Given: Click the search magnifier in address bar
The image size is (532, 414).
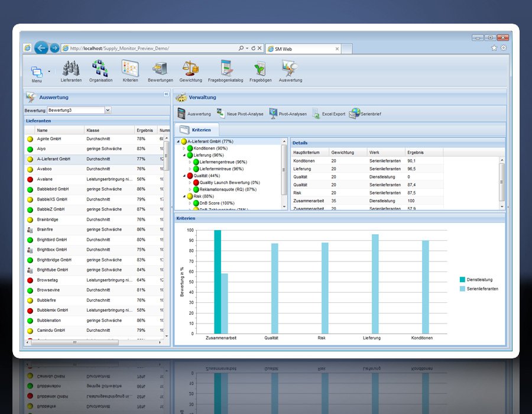Looking at the screenshot, I should coord(241,48).
